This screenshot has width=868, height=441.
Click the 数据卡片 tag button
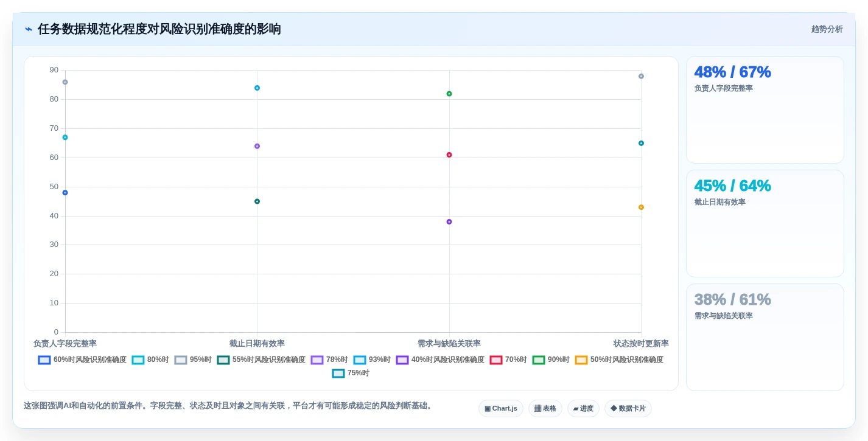pyautogui.click(x=628, y=409)
